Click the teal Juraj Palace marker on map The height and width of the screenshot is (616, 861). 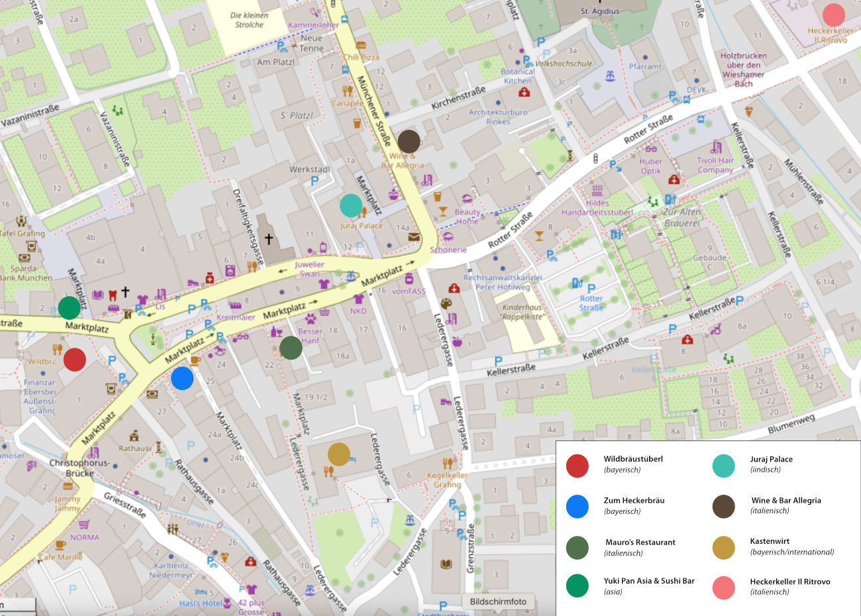[351, 205]
